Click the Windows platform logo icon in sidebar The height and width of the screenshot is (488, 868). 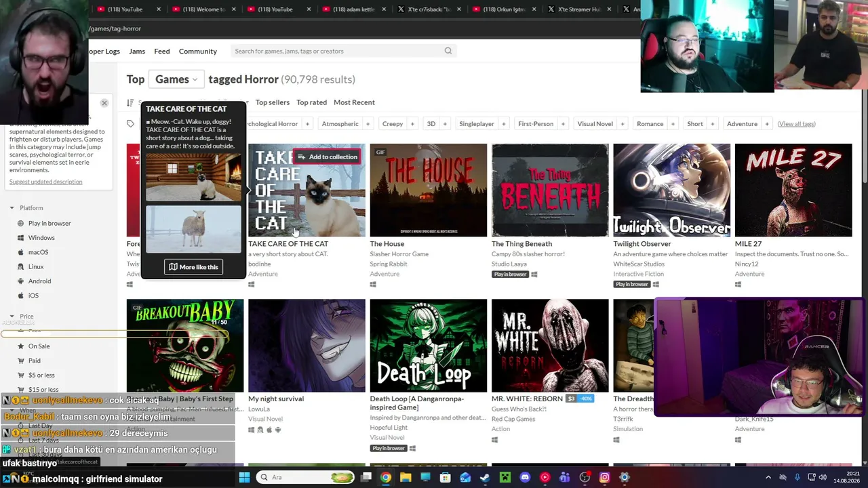[x=21, y=238]
